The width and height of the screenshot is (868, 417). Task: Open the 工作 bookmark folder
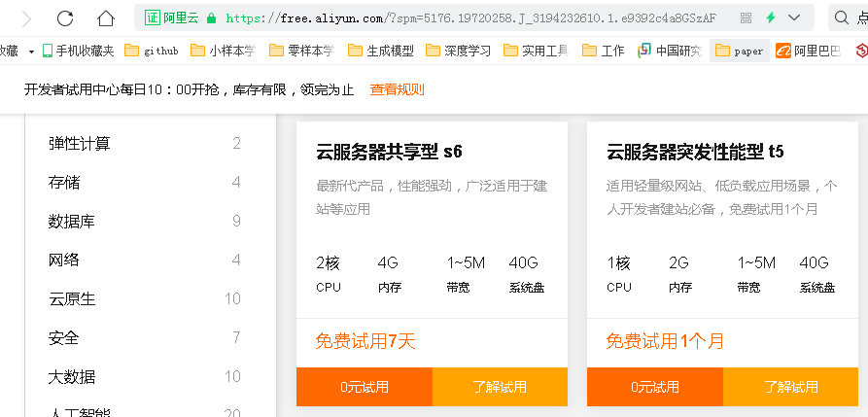604,51
